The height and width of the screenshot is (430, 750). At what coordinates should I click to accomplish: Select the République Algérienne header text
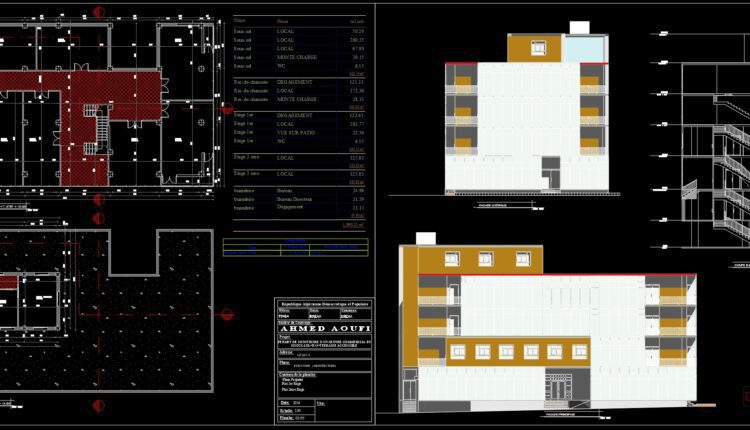tap(325, 304)
